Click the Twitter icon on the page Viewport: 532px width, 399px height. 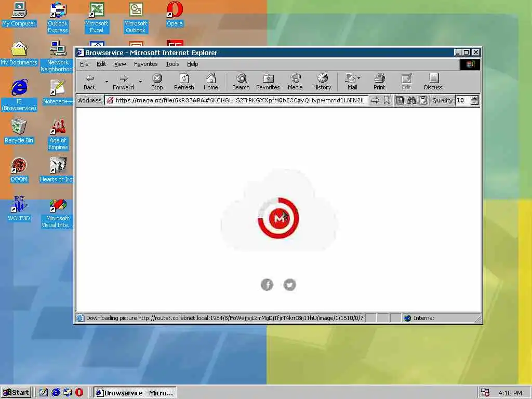(289, 285)
